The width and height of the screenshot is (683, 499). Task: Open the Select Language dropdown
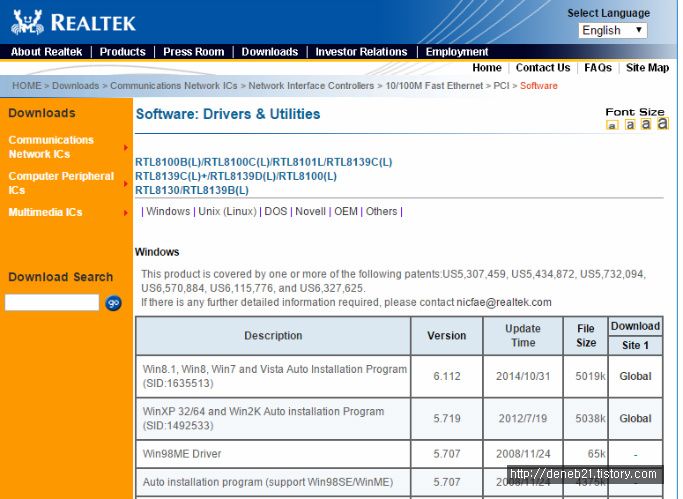pyautogui.click(x=612, y=30)
